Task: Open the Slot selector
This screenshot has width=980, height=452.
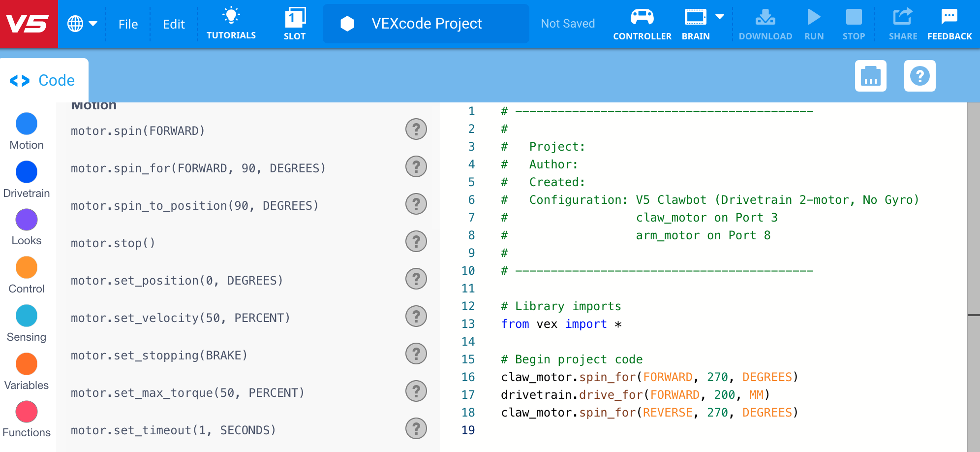Action: click(x=295, y=22)
